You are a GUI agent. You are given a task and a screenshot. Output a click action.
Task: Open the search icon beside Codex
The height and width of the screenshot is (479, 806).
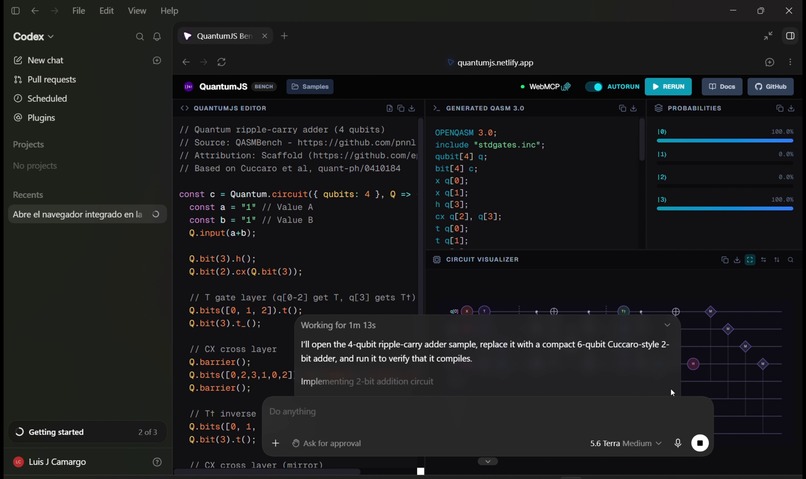click(x=140, y=36)
